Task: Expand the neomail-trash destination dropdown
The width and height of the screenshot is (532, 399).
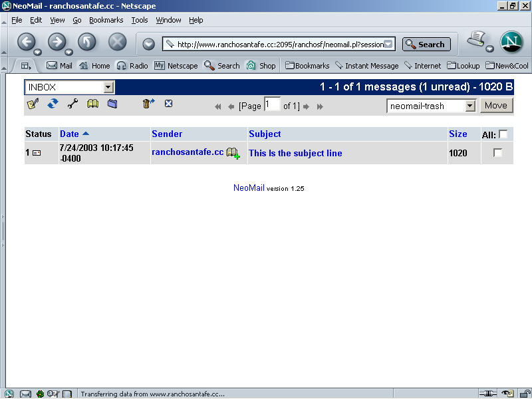Action: 470,106
